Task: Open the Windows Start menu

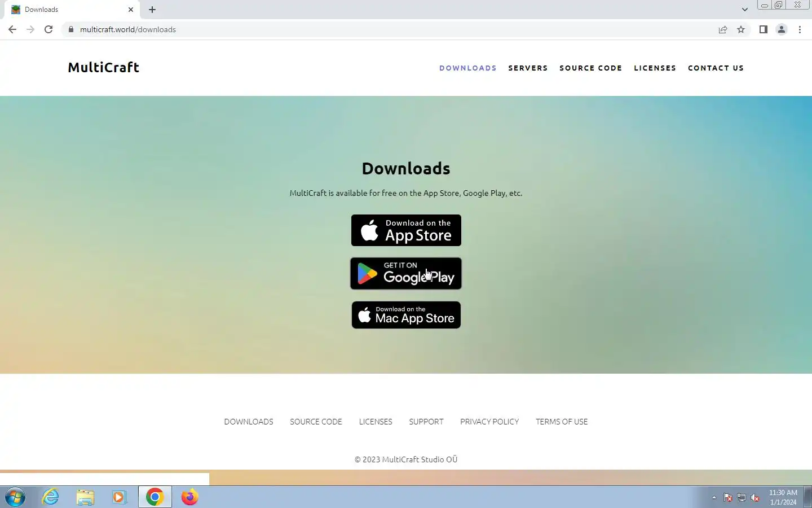Action: click(15, 497)
